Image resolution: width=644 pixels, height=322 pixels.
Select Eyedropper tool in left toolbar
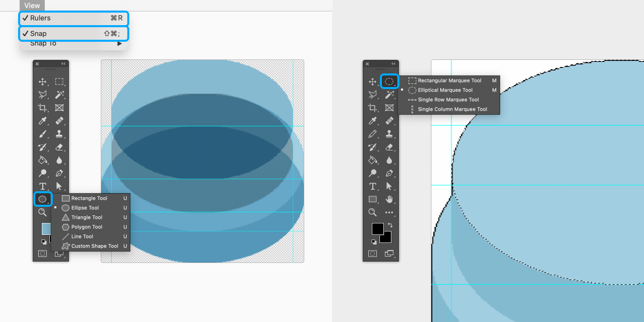click(x=43, y=121)
